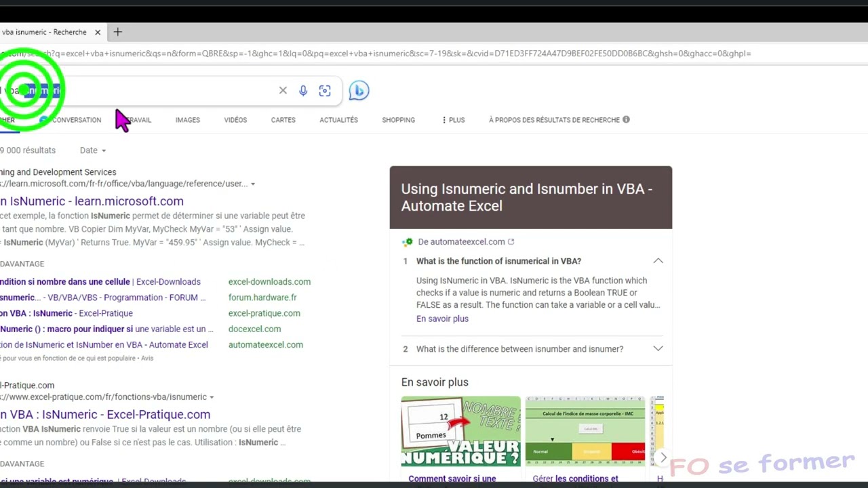
Task: Click the IMC calculation thumbnail
Action: [x=585, y=431]
